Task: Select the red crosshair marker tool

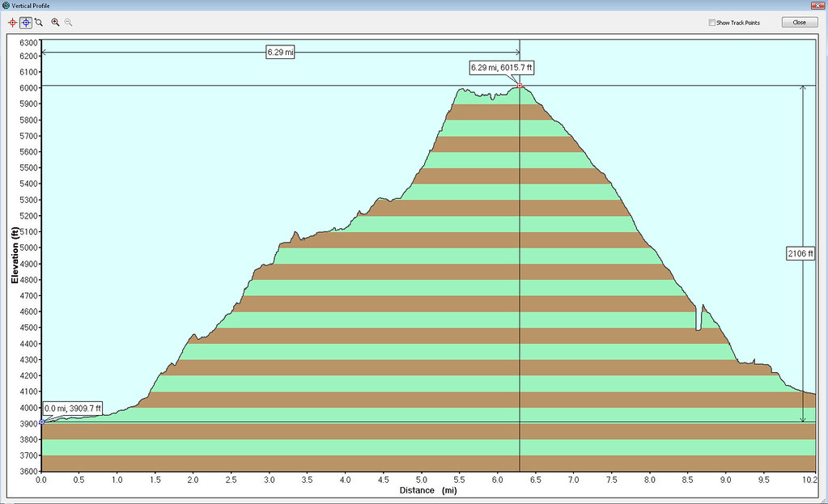Action: [12, 22]
